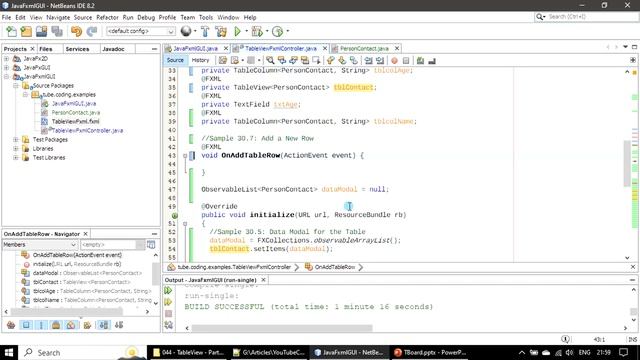Image resolution: width=640 pixels, height=360 pixels.
Task: Expand the Libraries node
Action: click(16, 149)
